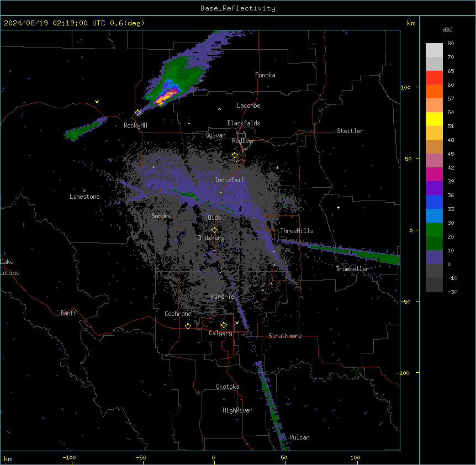476x465 pixels.
Task: Click the yellow v marker east of Calgary
Action: tap(237, 323)
